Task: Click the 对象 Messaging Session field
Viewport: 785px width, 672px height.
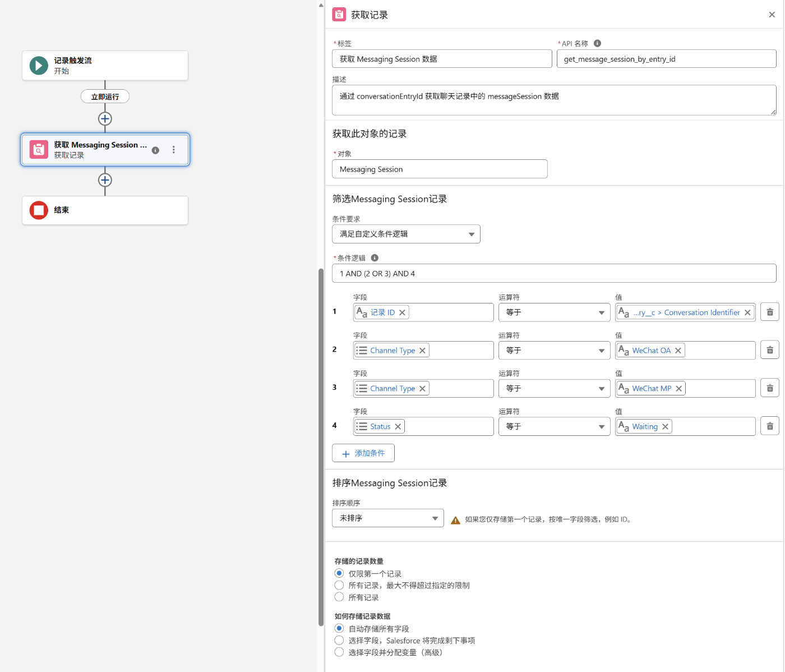Action: point(440,169)
